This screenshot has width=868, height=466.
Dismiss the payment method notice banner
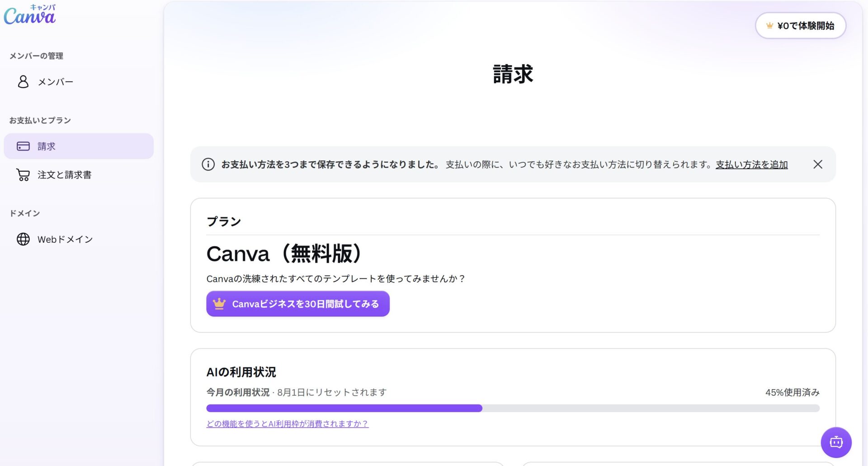click(x=818, y=165)
